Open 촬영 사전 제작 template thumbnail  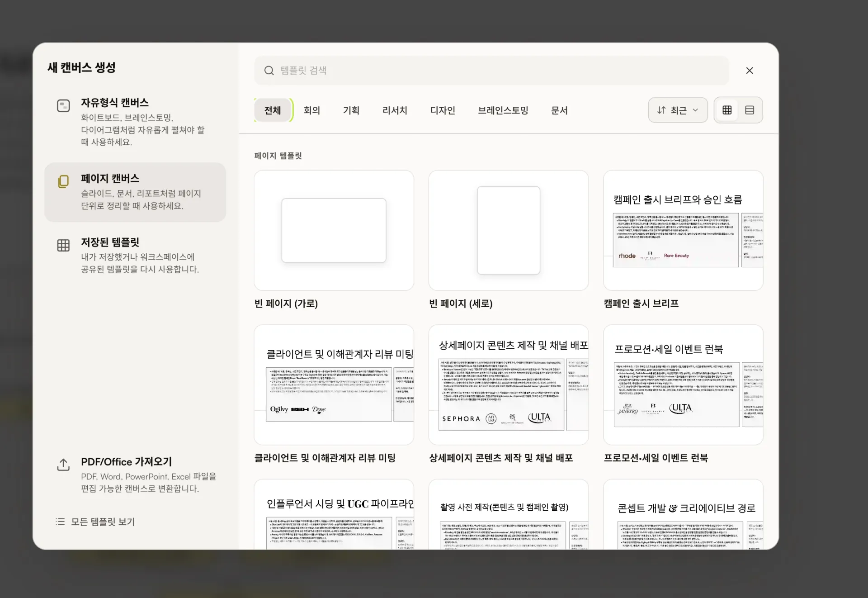click(x=509, y=514)
